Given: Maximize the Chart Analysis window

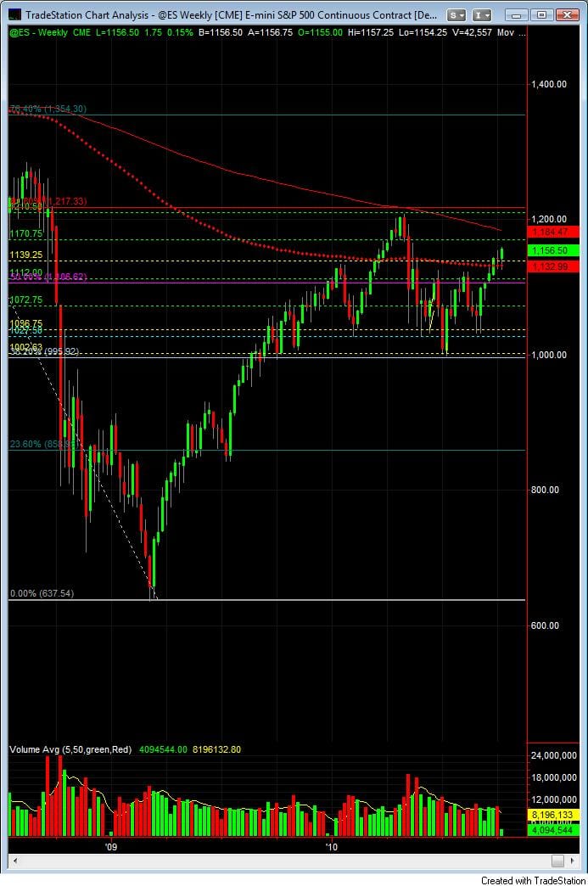Looking at the screenshot, I should click(543, 14).
